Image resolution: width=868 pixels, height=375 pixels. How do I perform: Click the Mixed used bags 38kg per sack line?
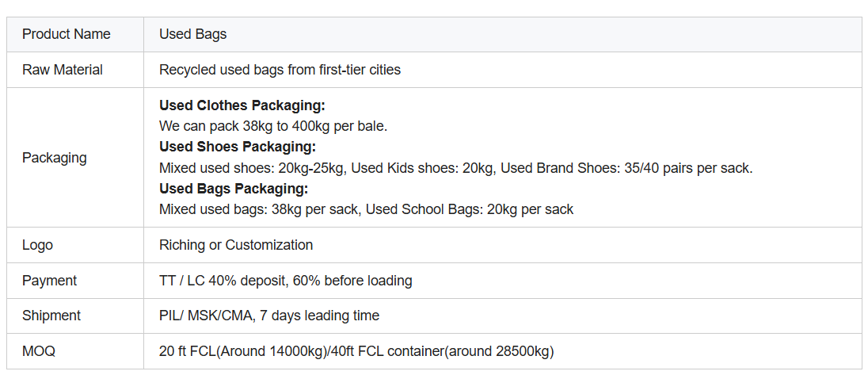(366, 210)
